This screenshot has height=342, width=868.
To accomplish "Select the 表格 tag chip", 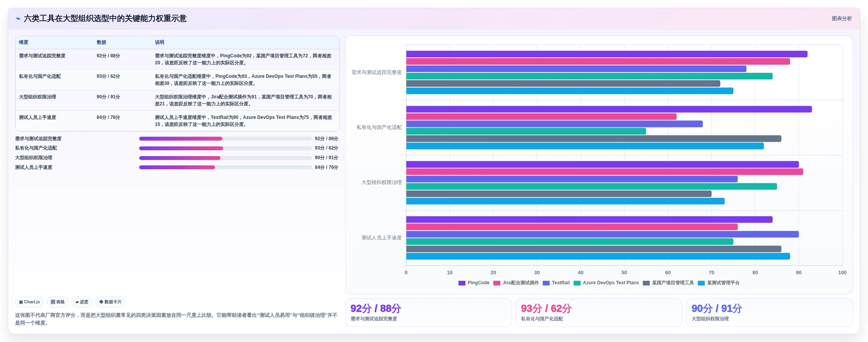I will (58, 302).
